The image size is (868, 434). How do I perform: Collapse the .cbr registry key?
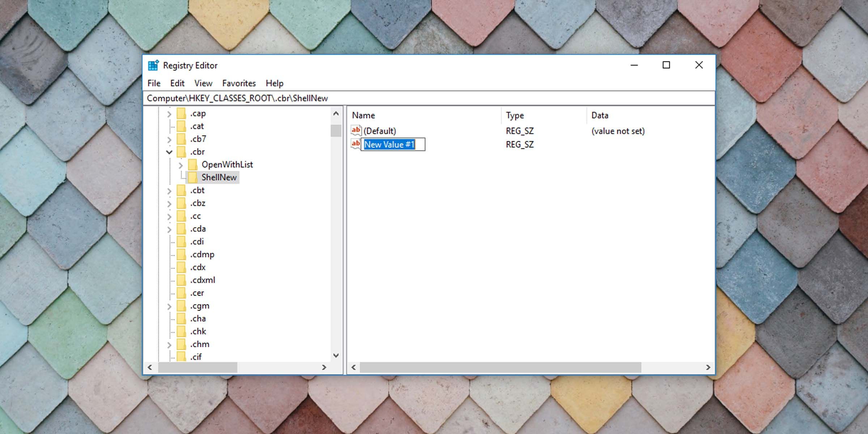[x=170, y=151]
